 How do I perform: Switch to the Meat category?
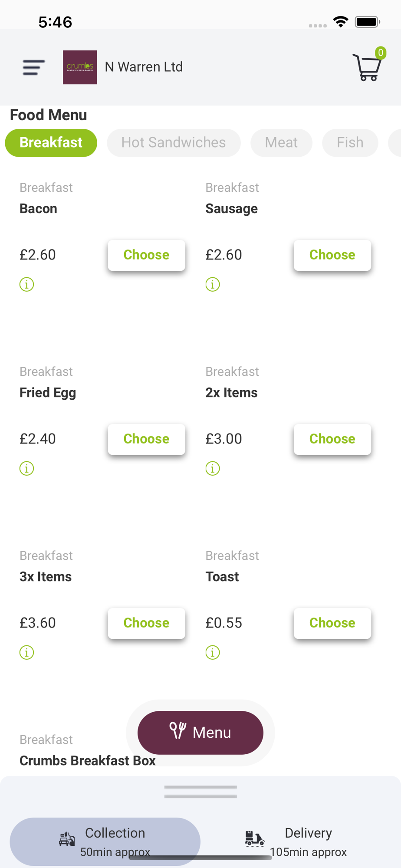(281, 143)
